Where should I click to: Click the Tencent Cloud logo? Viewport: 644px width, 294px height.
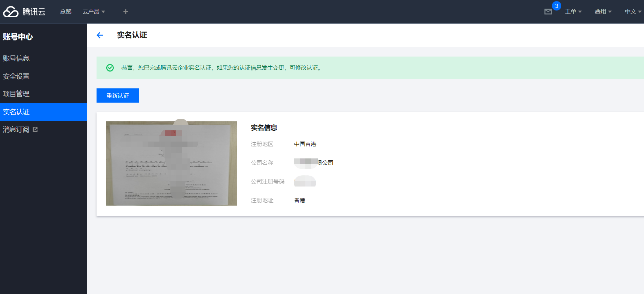pyautogui.click(x=24, y=12)
